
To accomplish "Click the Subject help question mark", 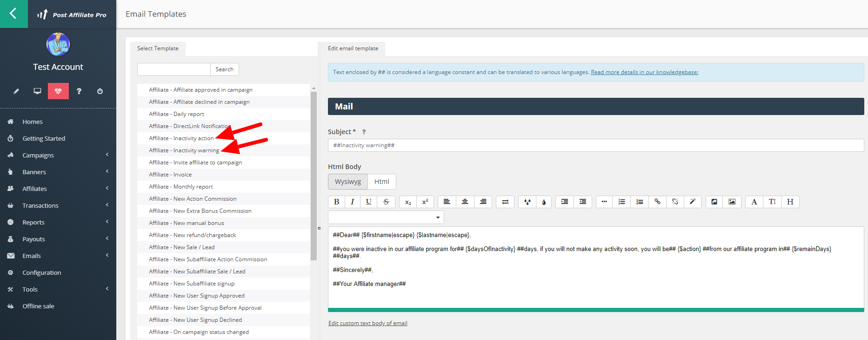I will click(x=364, y=132).
